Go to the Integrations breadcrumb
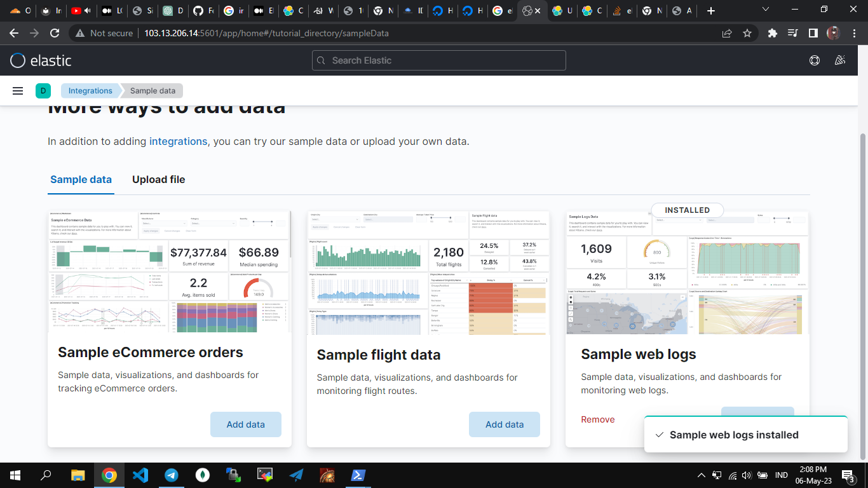 [90, 91]
